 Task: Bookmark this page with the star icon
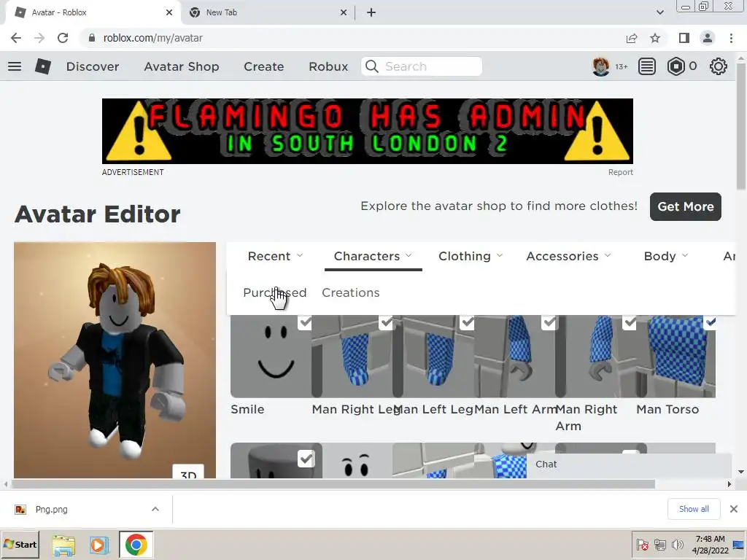click(655, 38)
